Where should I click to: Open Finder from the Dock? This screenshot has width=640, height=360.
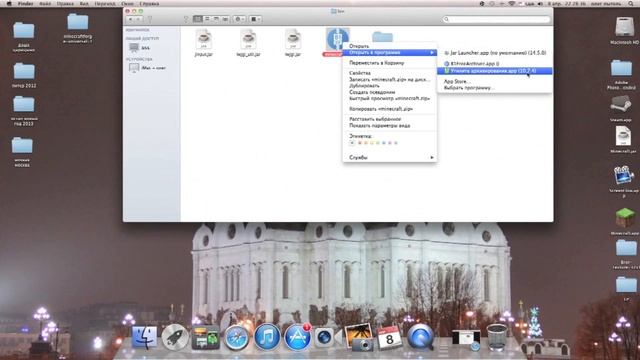144,337
